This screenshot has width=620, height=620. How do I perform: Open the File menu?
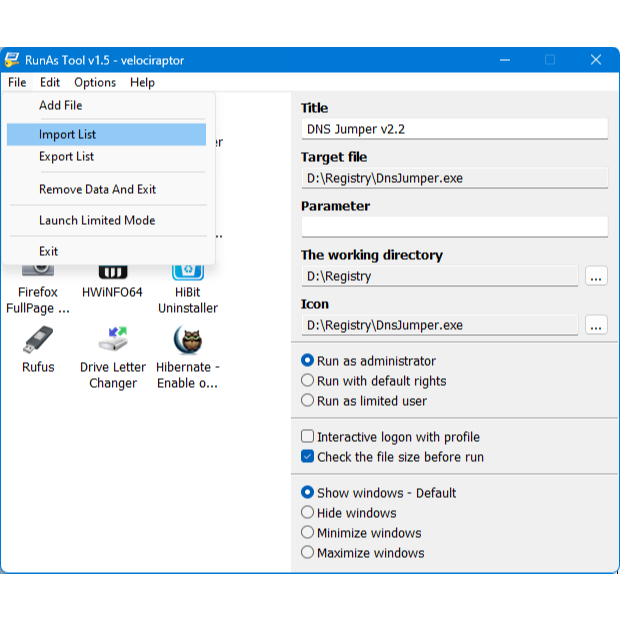coord(17,82)
